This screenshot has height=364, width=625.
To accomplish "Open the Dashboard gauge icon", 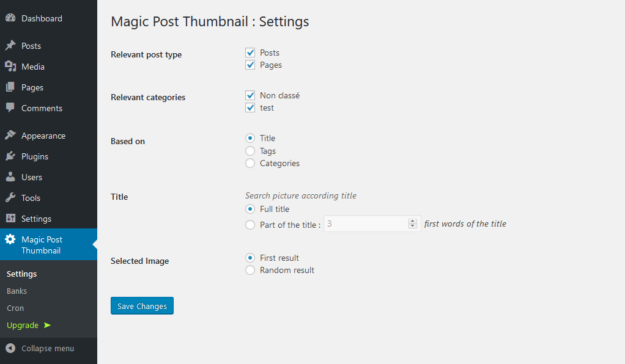I will [x=10, y=18].
